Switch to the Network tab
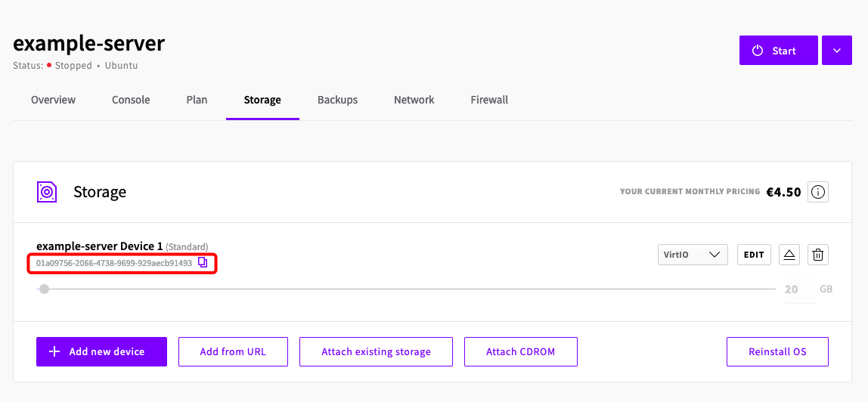Image resolution: width=868 pixels, height=402 pixels. [x=414, y=100]
